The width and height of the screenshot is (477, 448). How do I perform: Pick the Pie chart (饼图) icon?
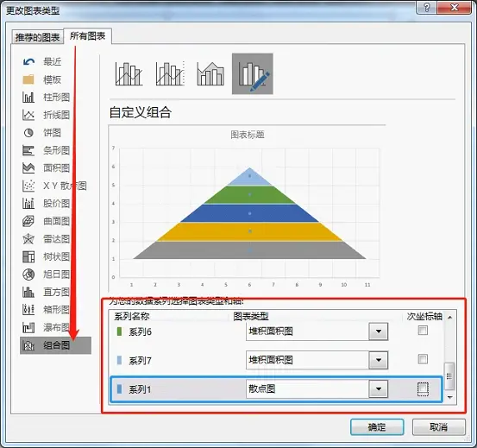click(x=28, y=133)
